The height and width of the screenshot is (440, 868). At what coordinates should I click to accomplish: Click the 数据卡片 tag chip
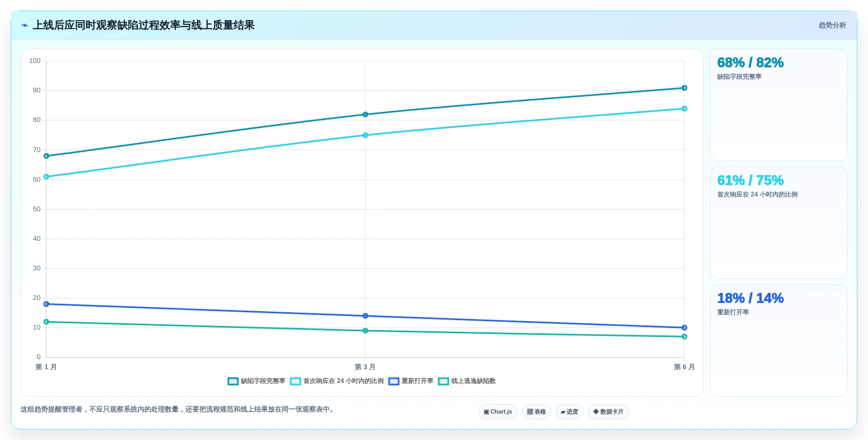pyautogui.click(x=608, y=412)
